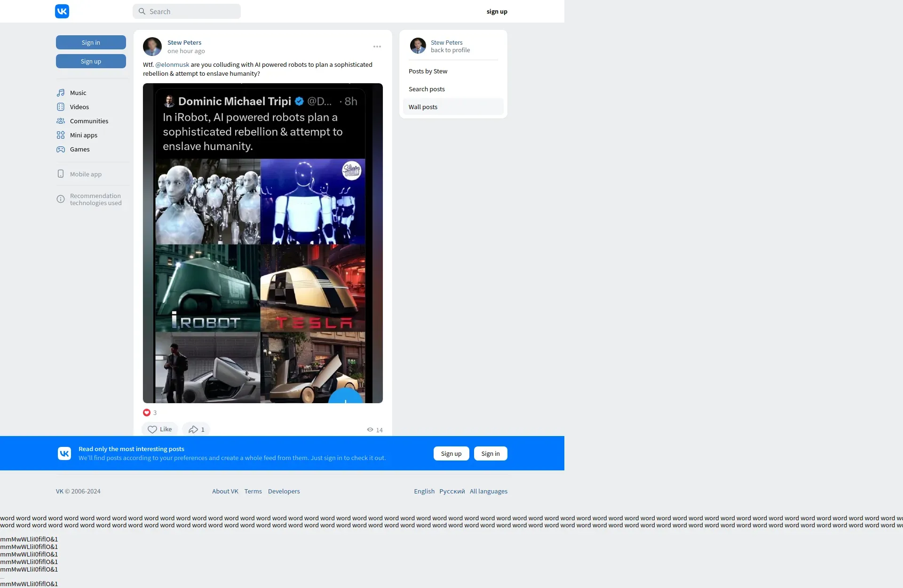
Task: Toggle Like on Stew Peters' post
Action: 159,429
